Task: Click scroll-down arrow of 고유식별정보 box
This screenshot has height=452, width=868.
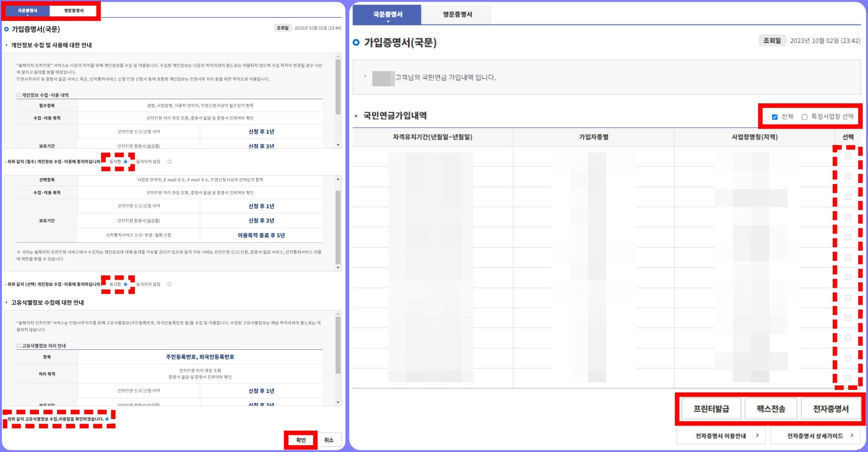Action: click(x=338, y=402)
